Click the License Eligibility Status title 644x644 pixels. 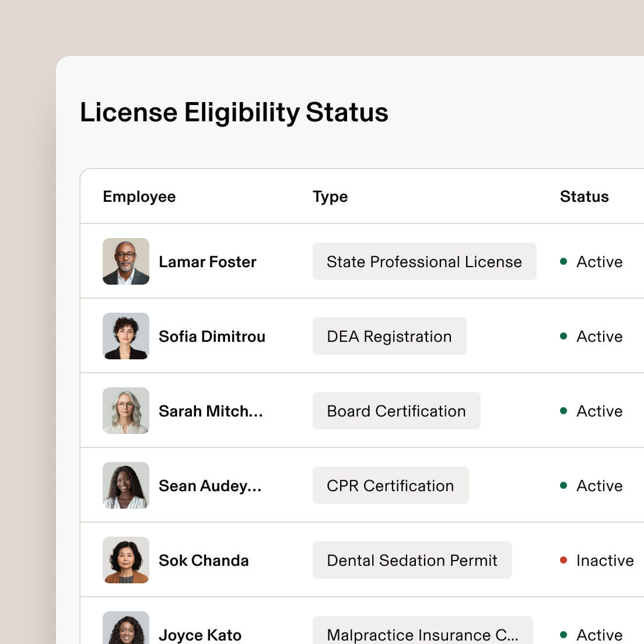pos(234,113)
